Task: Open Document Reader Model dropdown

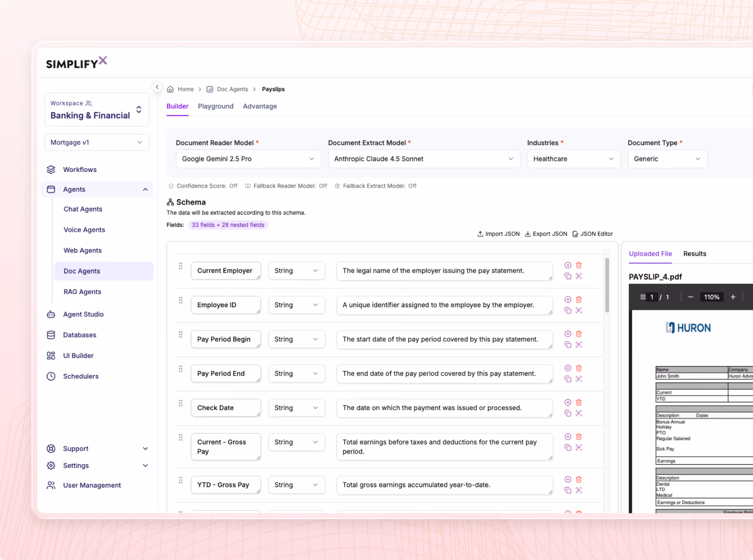Action: tap(249, 159)
